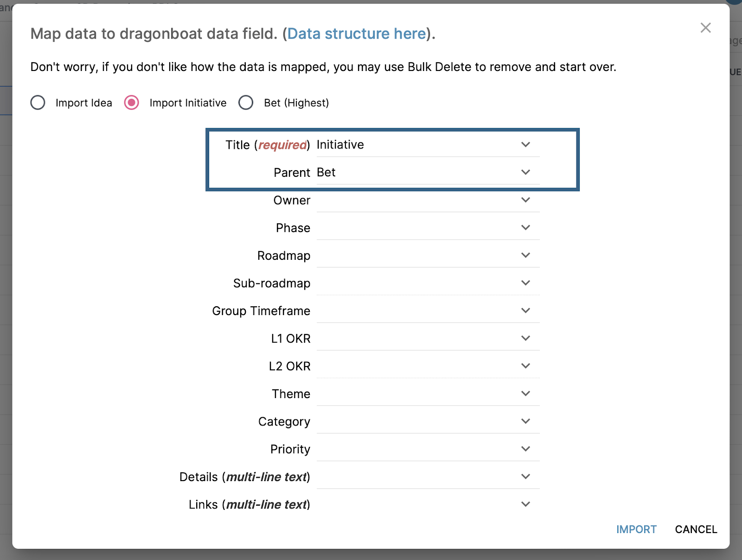This screenshot has width=742, height=560.
Task: Open the Links multi-line text dropdown
Action: point(428,504)
